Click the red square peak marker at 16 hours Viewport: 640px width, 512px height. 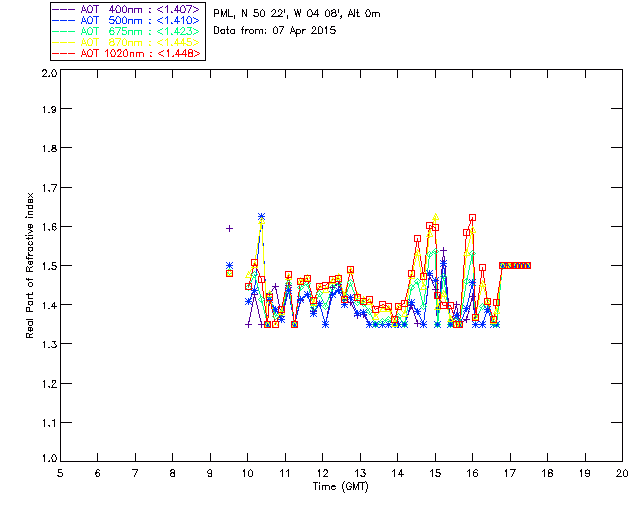point(472,218)
